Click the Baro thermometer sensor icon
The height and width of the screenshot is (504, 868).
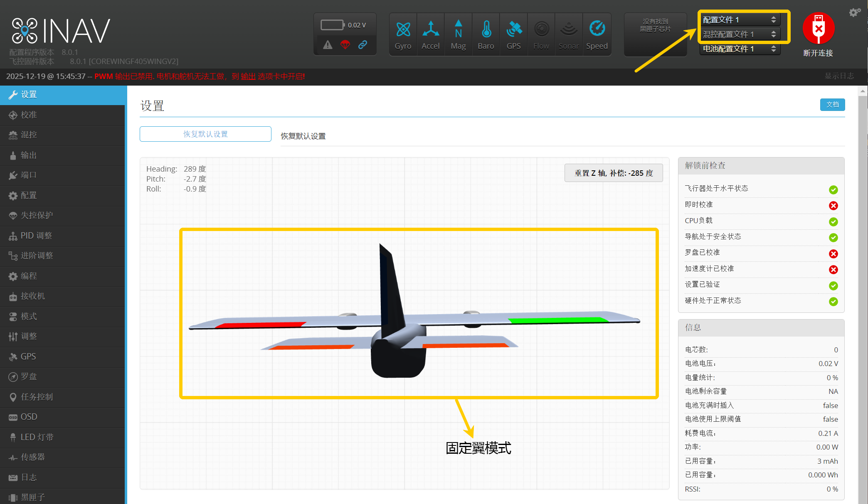coord(486,30)
